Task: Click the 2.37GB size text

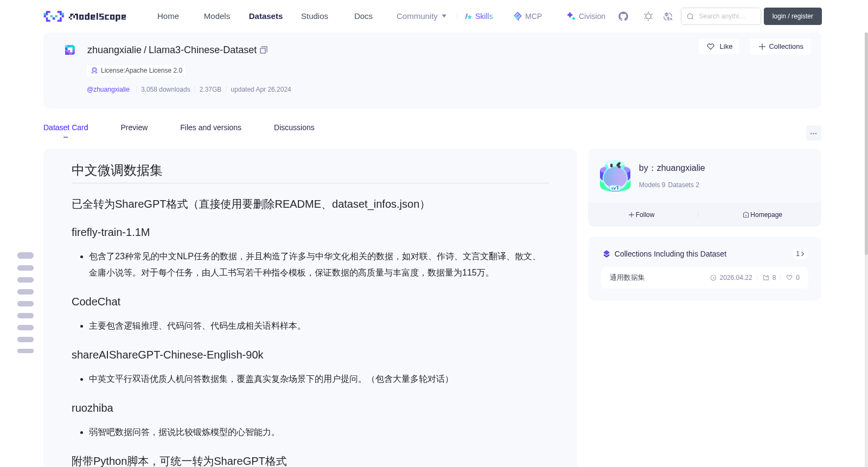Action: 210,89
